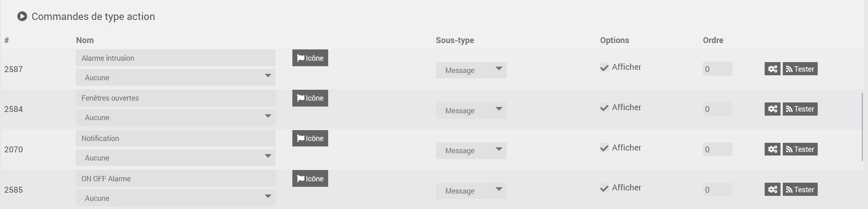
Task: Collapse the Commandes de type action section
Action: (x=22, y=17)
